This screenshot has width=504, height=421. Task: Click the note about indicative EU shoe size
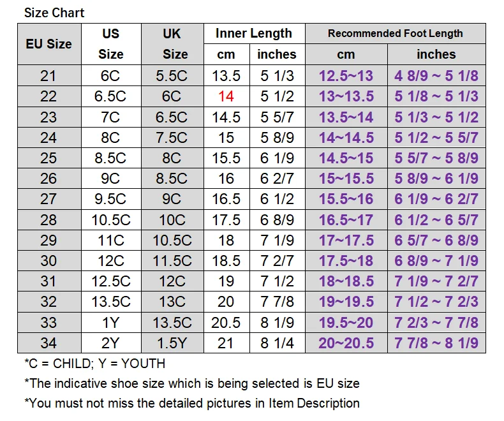(x=191, y=383)
